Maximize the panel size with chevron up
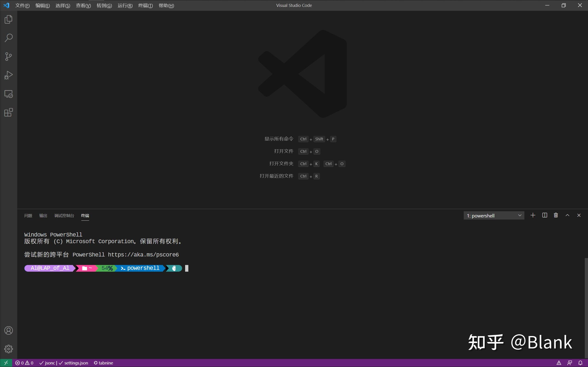 click(567, 215)
